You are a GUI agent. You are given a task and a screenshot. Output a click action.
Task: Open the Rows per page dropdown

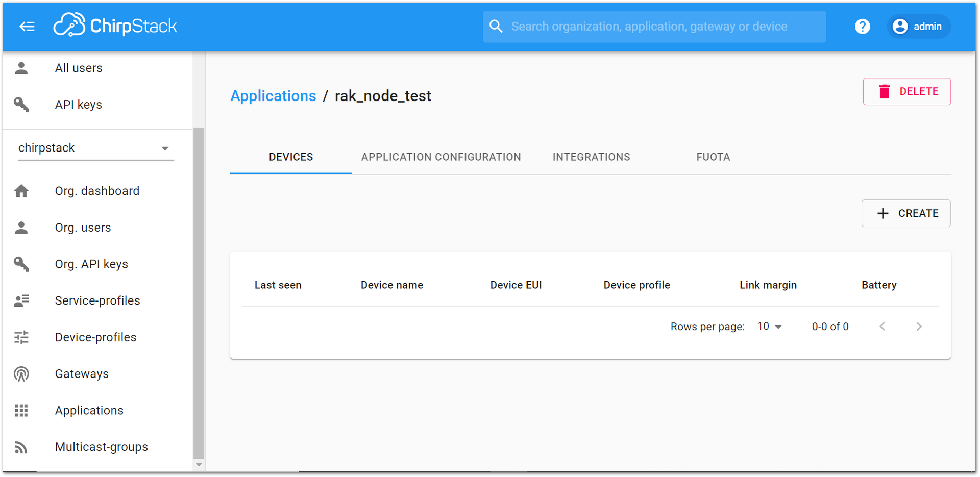click(x=770, y=327)
